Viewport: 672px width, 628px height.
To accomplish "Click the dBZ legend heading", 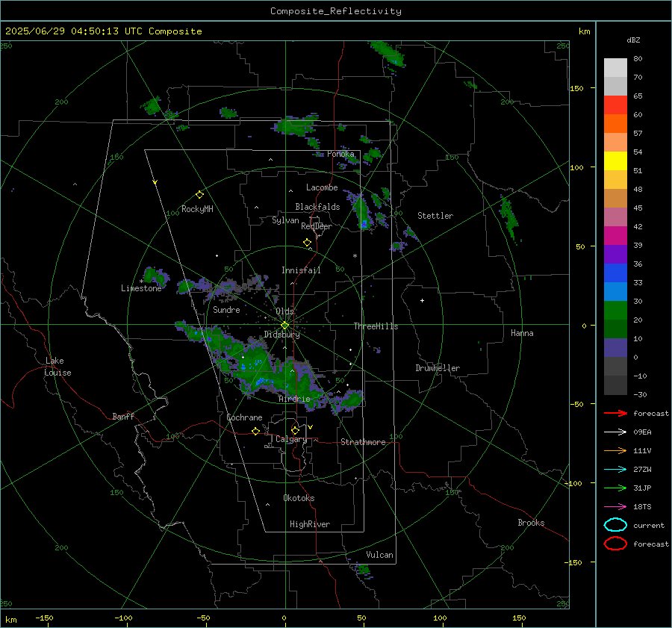I will [x=633, y=40].
